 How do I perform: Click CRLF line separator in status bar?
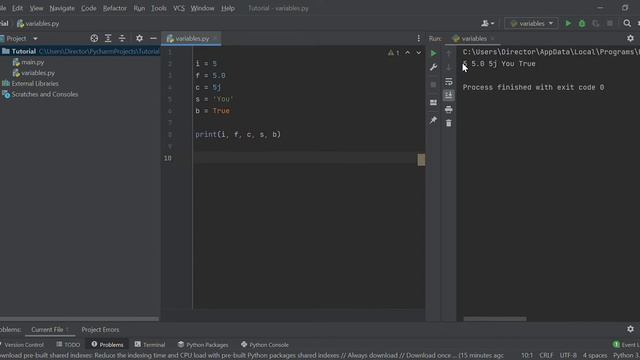point(546,356)
